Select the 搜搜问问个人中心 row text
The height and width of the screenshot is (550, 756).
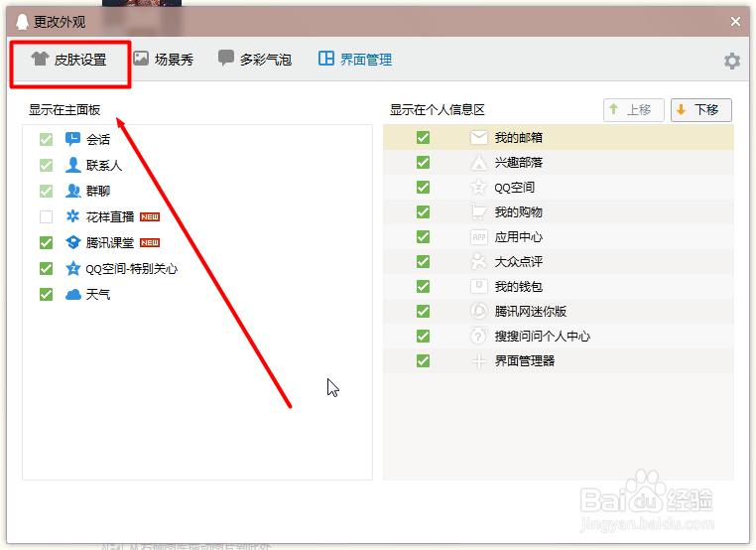[543, 337]
